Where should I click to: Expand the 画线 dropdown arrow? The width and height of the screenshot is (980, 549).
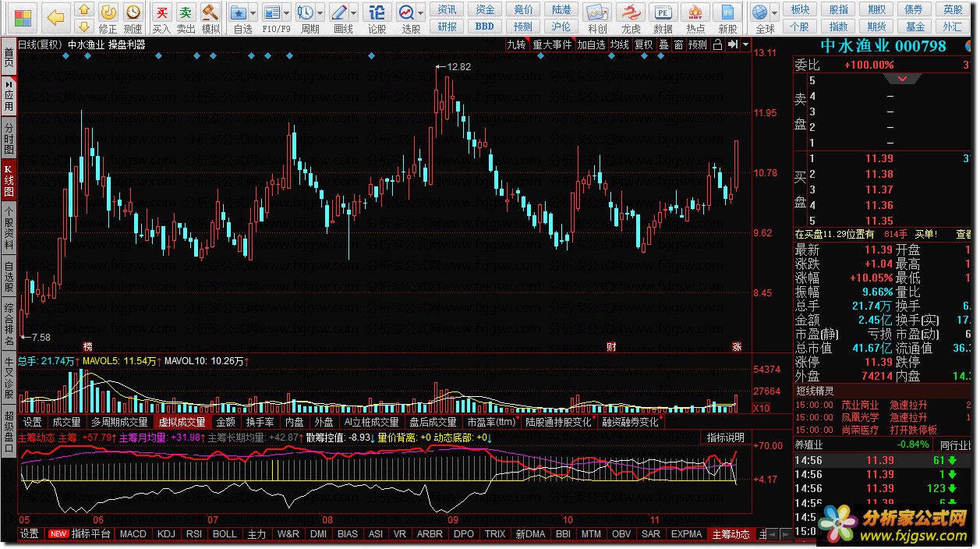tap(354, 13)
